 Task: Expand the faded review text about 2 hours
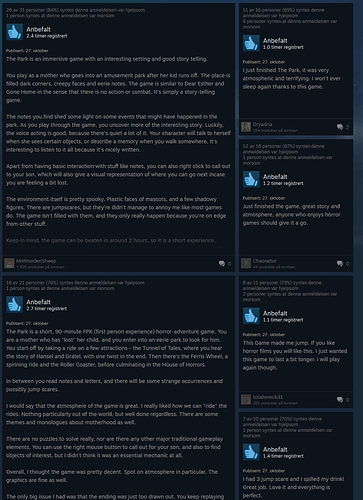click(111, 240)
